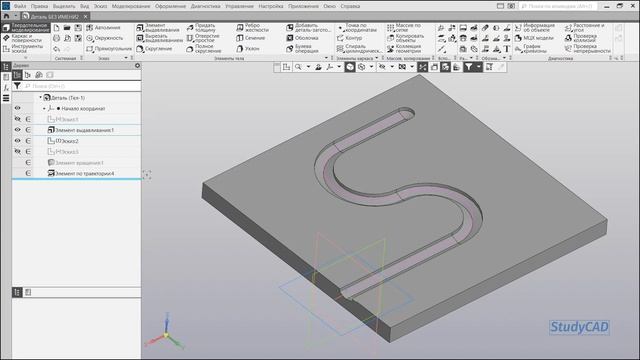Select the Автолиния sketch tool

[103, 27]
